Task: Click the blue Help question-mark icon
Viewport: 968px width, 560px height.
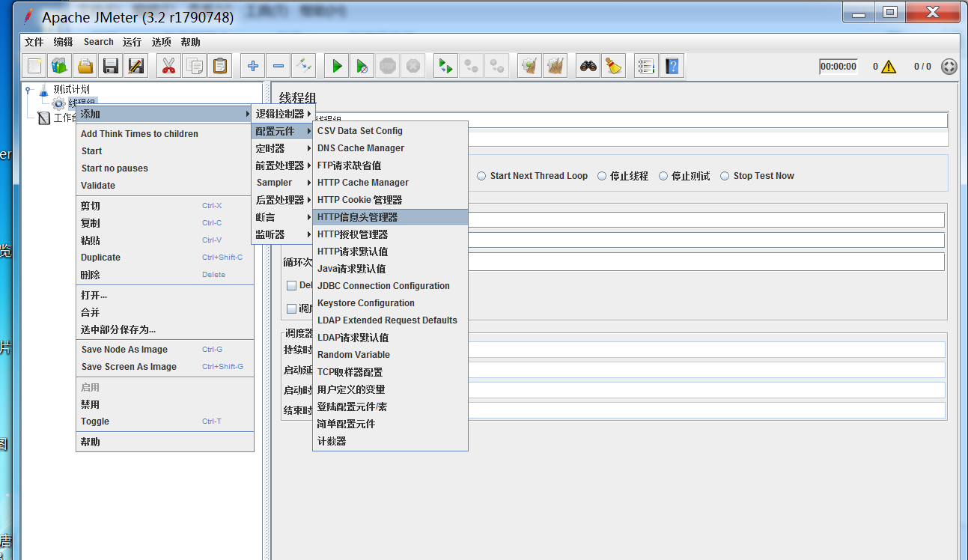Action: pyautogui.click(x=672, y=66)
